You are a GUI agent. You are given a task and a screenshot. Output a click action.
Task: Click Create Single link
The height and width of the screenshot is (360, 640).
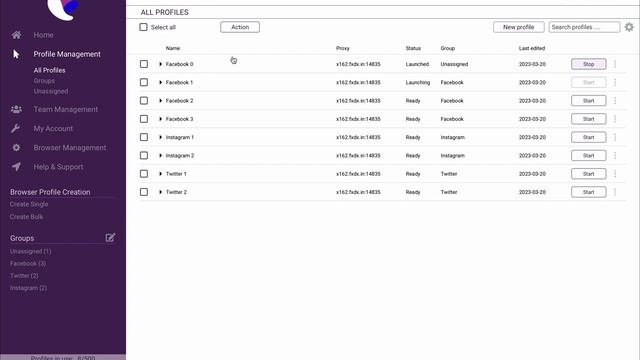pyautogui.click(x=29, y=204)
